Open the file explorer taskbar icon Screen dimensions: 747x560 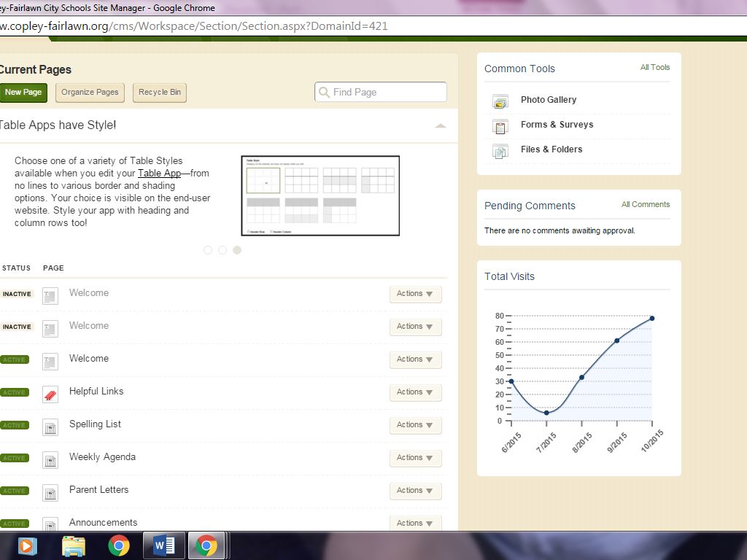coord(74,545)
